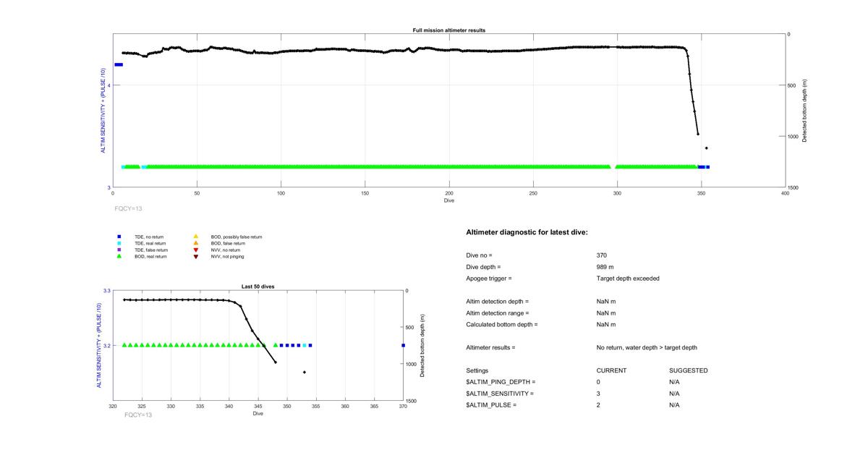Click the orange triangle 'BOD, false return' legend marker
868x450 pixels.
[196, 243]
